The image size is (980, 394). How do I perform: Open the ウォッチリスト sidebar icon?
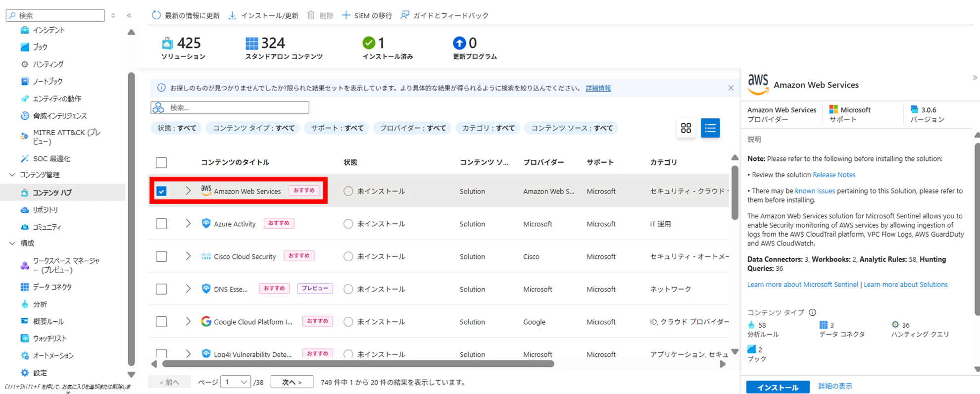25,338
